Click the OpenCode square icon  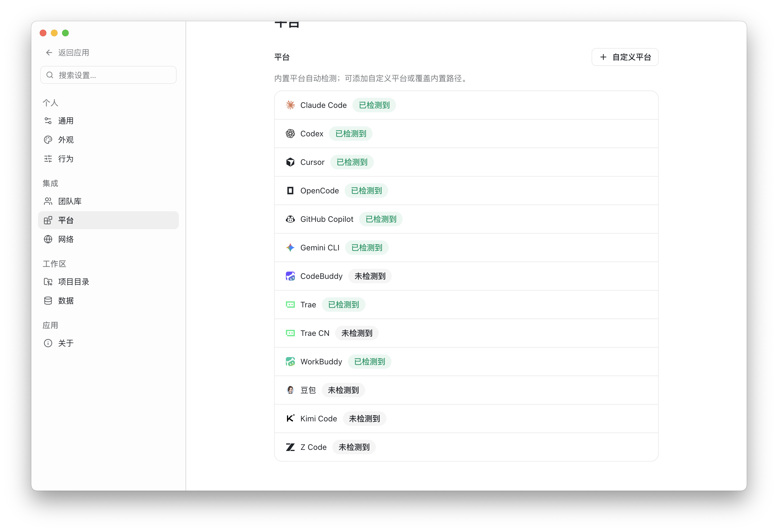pos(290,191)
